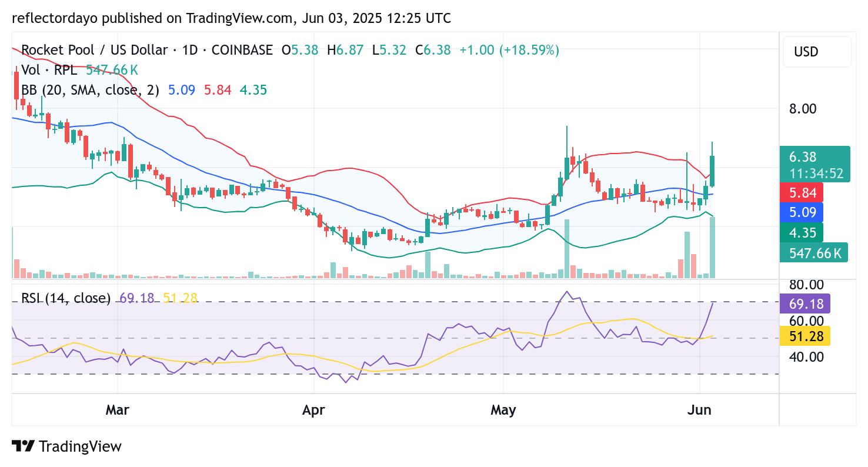The image size is (868, 467).
Task: Click the Jun date on the time axis
Action: (x=700, y=409)
